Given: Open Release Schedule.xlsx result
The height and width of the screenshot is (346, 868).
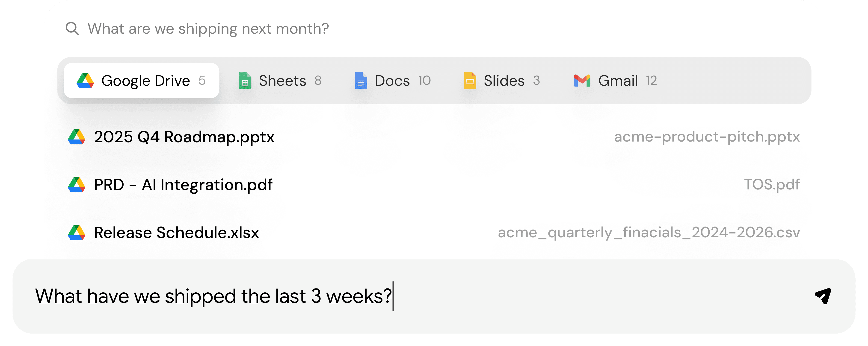Looking at the screenshot, I should (176, 233).
